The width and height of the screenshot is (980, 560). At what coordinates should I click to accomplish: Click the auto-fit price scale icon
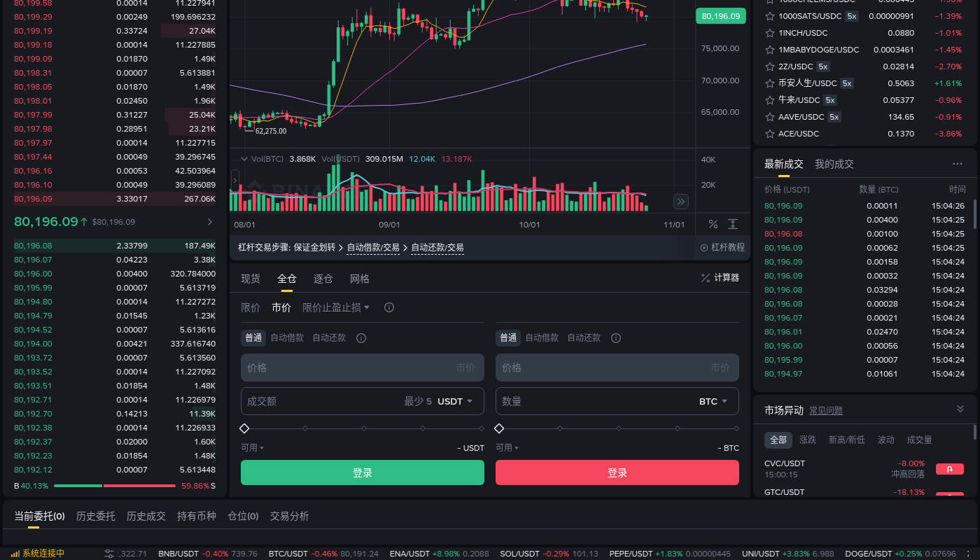[x=733, y=224]
